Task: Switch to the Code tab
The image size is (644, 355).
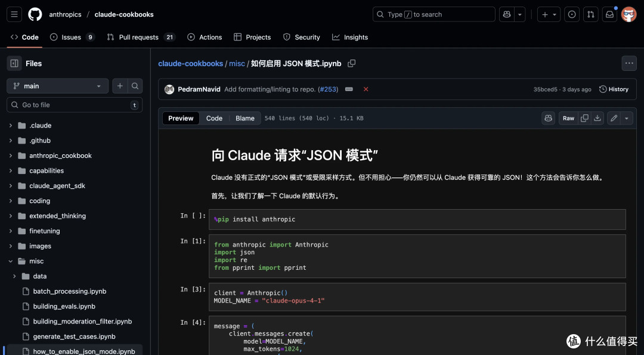Action: click(x=24, y=37)
